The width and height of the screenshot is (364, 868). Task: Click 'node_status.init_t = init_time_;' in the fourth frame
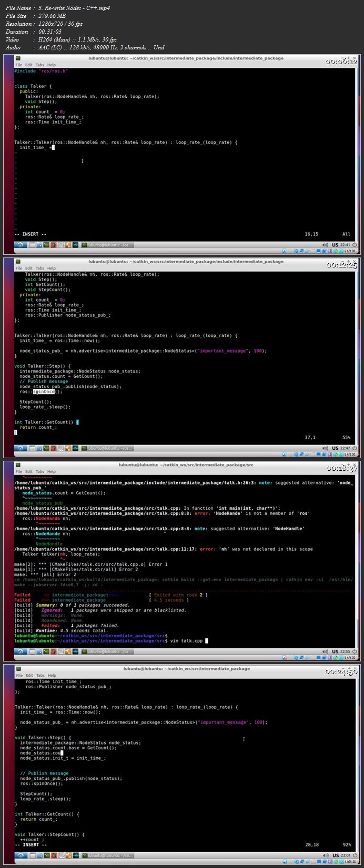pos(63,758)
